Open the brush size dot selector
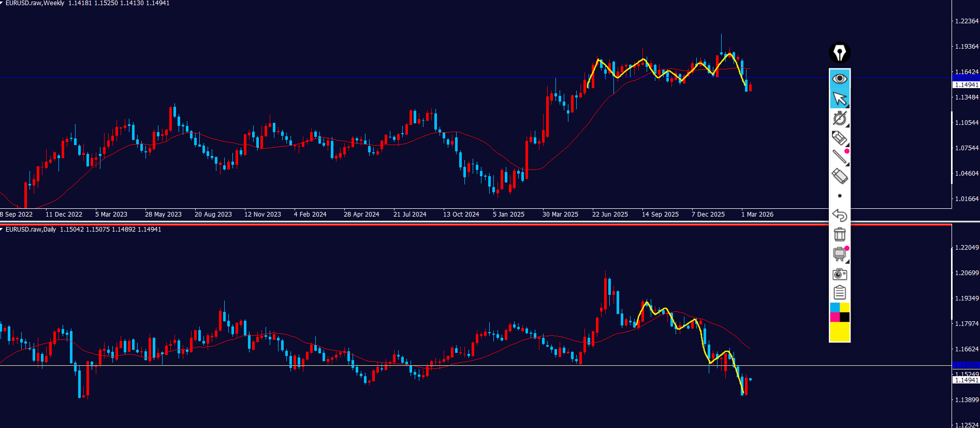Viewport: 980px width, 428px height. point(839,196)
